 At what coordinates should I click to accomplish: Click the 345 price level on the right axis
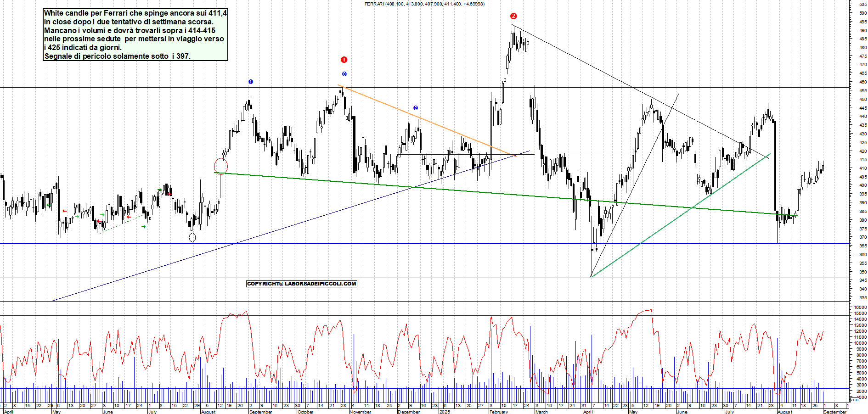(863, 280)
